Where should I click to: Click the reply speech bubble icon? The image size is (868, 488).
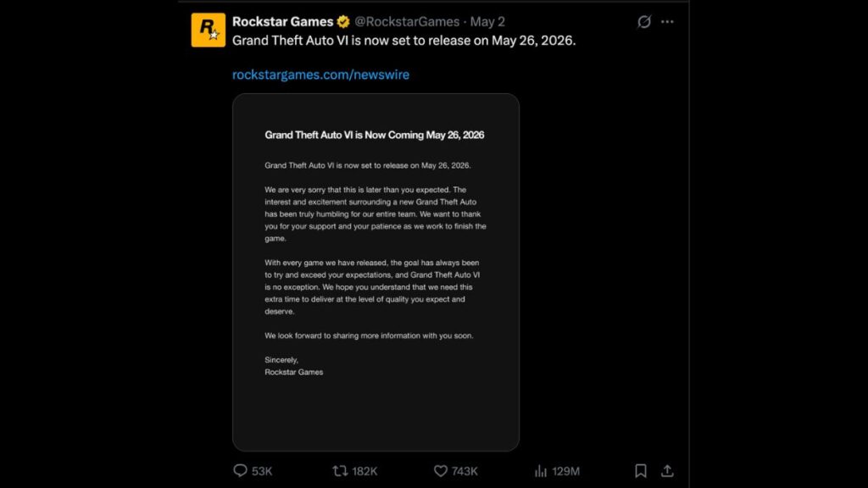point(240,471)
